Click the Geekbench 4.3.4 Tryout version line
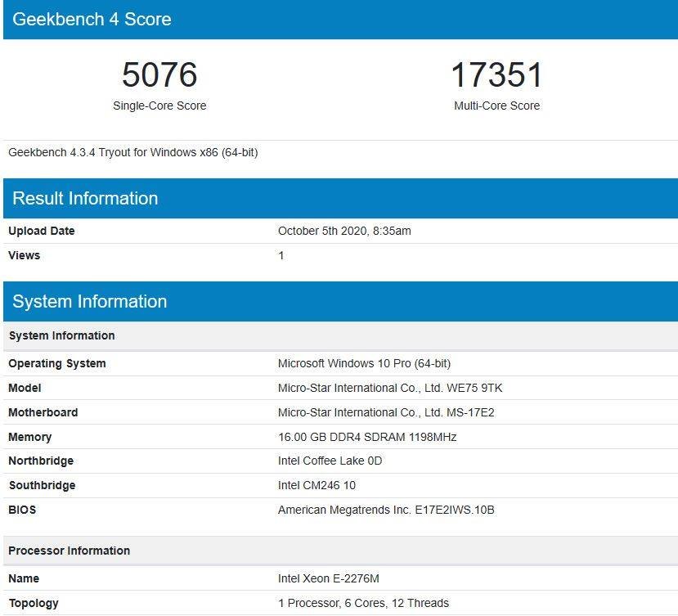This screenshot has height=616, width=678. pyautogui.click(x=133, y=152)
